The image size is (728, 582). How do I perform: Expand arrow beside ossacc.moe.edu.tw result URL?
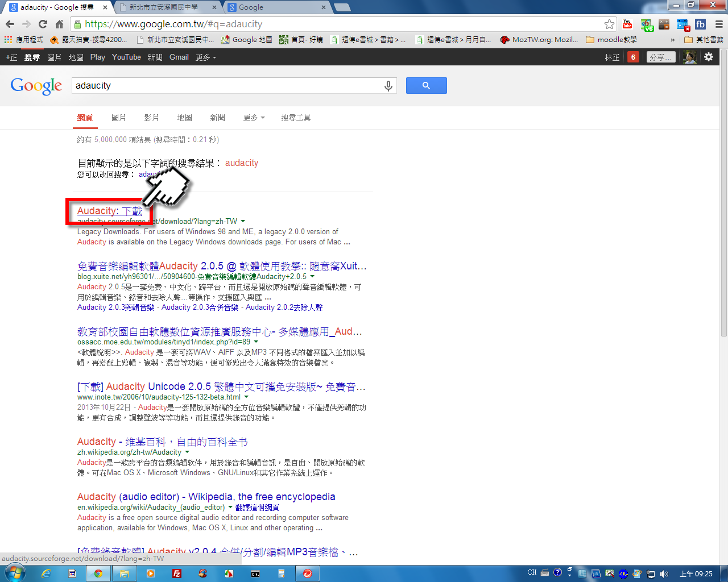[x=256, y=342]
